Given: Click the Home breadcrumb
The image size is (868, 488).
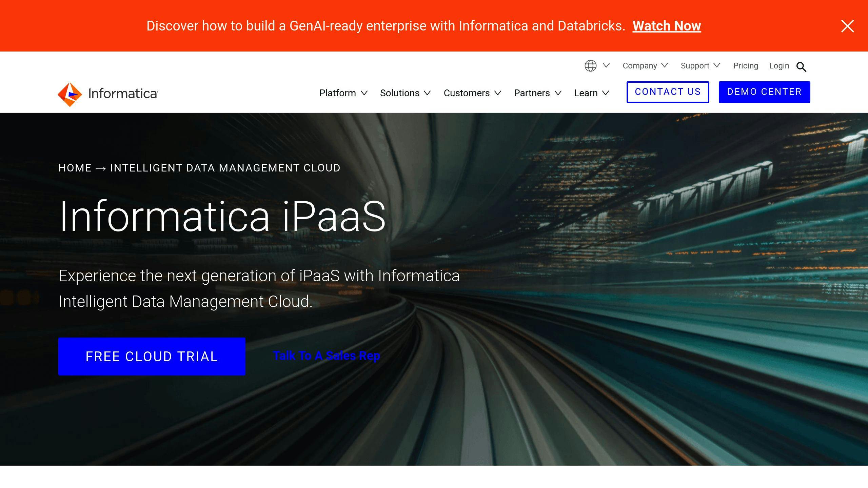Looking at the screenshot, I should point(75,168).
